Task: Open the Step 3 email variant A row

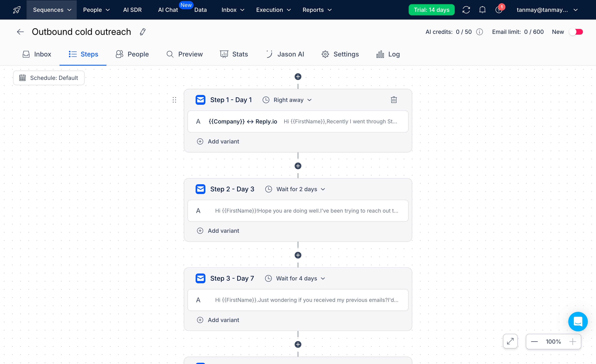Action: (x=298, y=300)
